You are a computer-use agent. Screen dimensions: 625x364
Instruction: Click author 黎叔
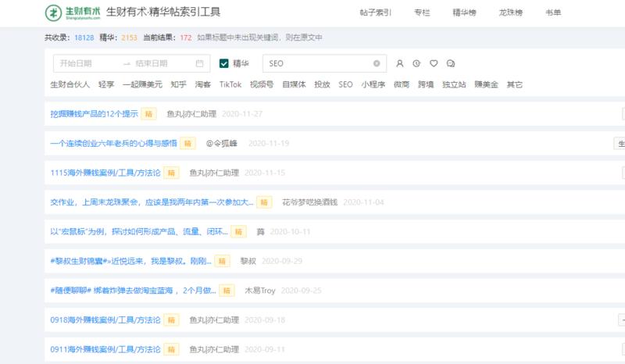point(248,261)
